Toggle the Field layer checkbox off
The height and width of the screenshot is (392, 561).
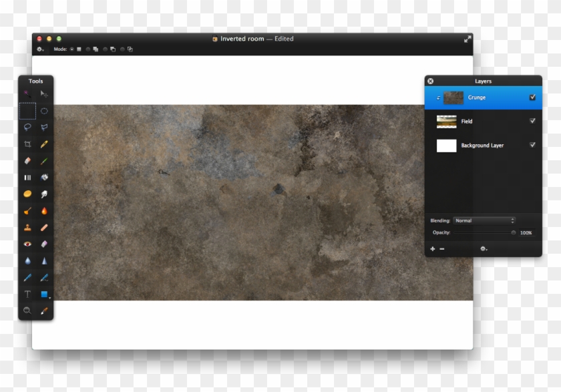click(x=532, y=121)
